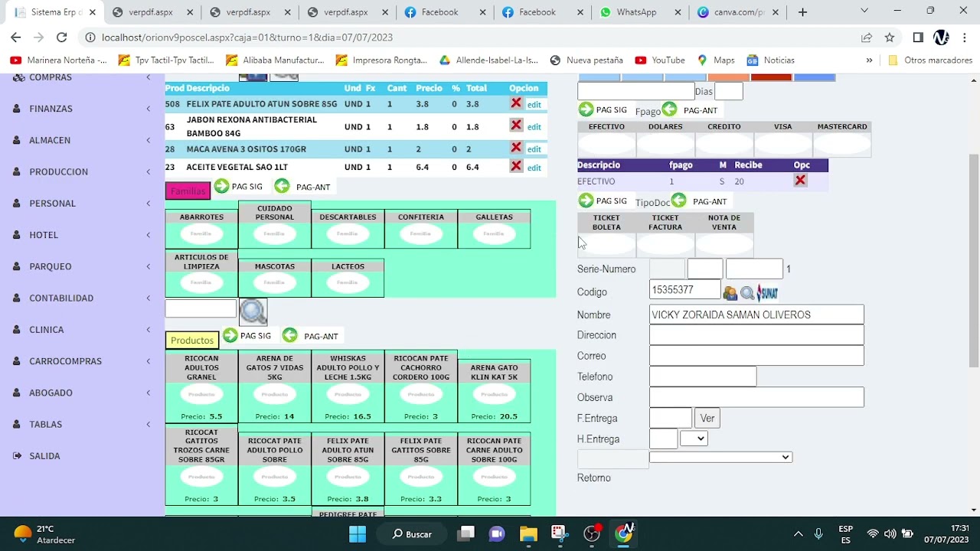Expand the CONTABILIDAD sidebar menu
The height and width of the screenshot is (551, 980).
click(82, 298)
